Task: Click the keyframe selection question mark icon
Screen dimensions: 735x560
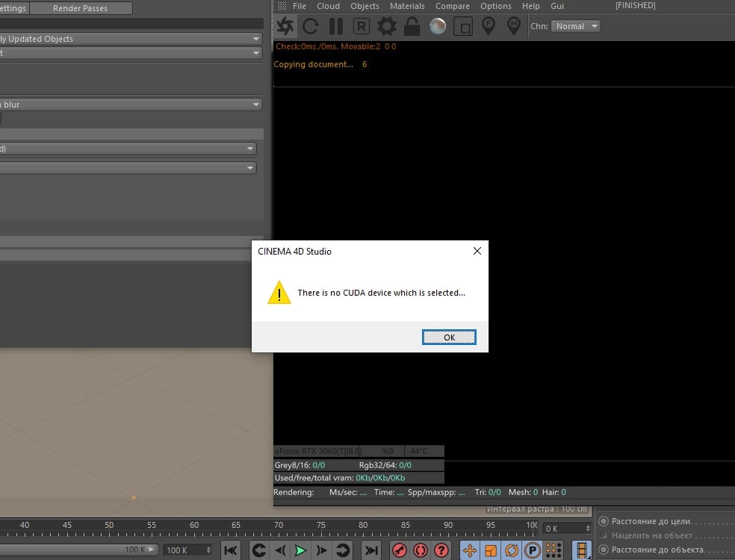Action: [441, 550]
